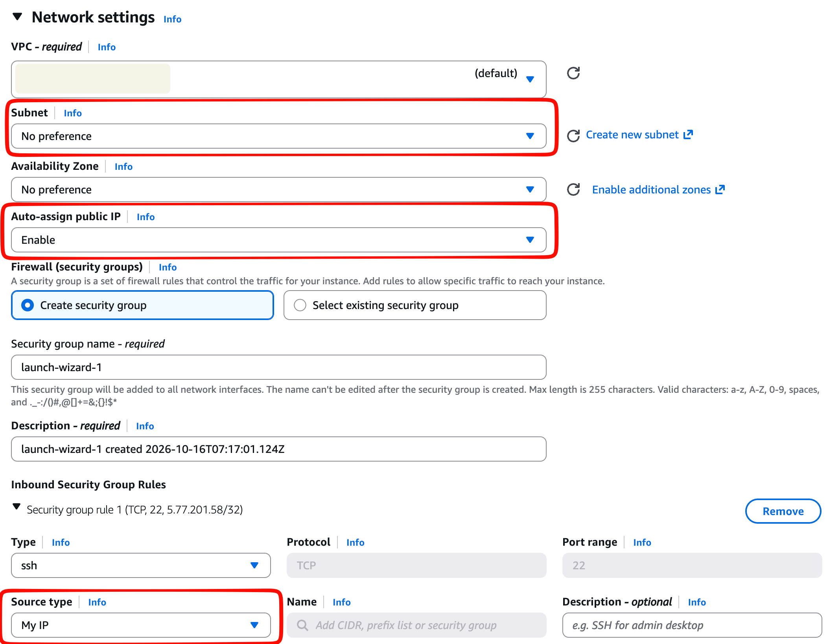Remove security group rule 1
The image size is (829, 644).
pos(783,511)
